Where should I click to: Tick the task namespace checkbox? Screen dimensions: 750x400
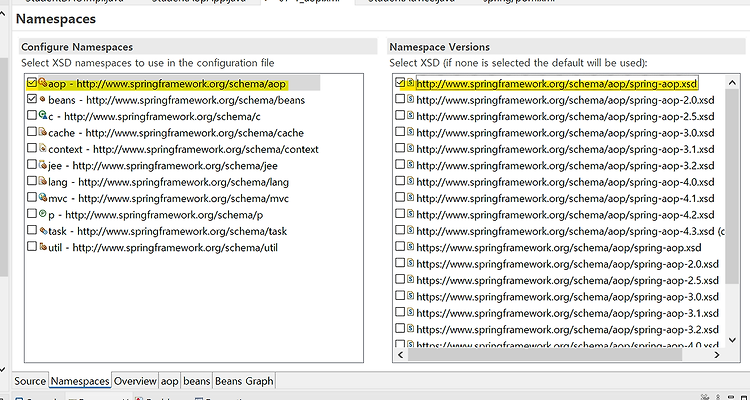point(32,231)
